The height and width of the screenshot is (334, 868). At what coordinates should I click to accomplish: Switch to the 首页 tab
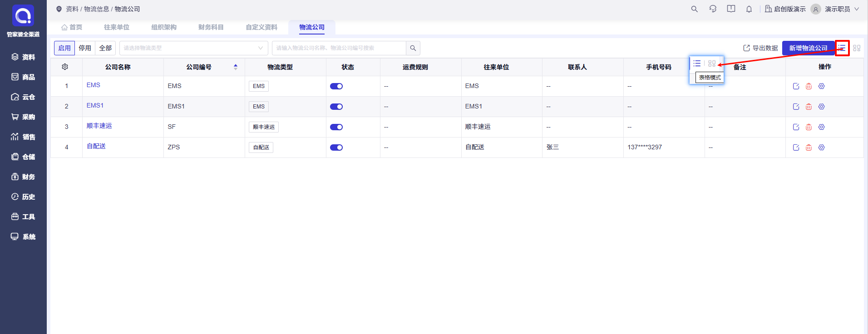(72, 27)
